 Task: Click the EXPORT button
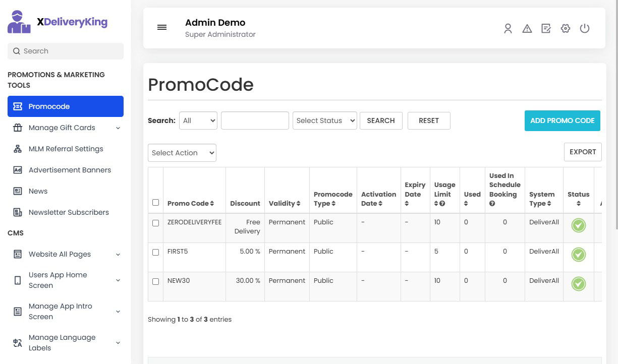[583, 152]
